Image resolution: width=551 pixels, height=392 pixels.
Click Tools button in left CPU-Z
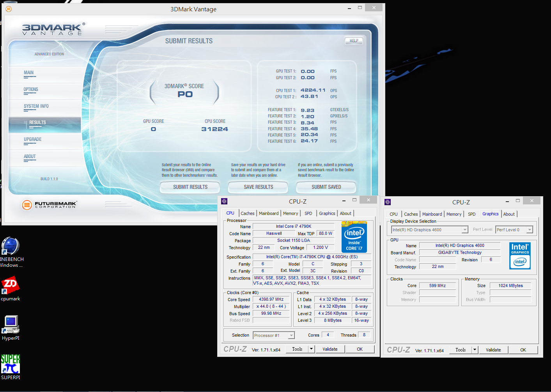click(x=297, y=349)
